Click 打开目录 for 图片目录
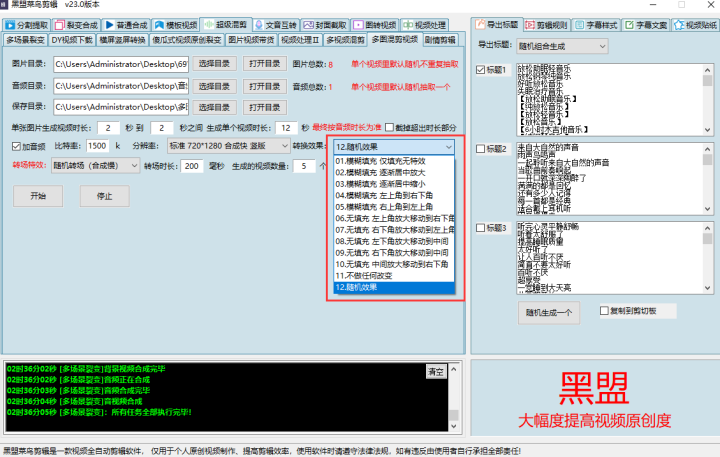This screenshot has width=720, height=457. pyautogui.click(x=265, y=64)
